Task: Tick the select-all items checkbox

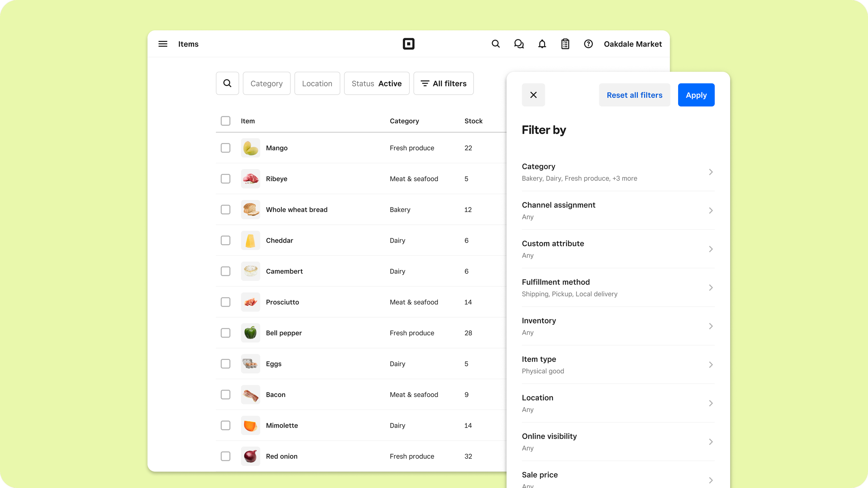Action: coord(225,121)
